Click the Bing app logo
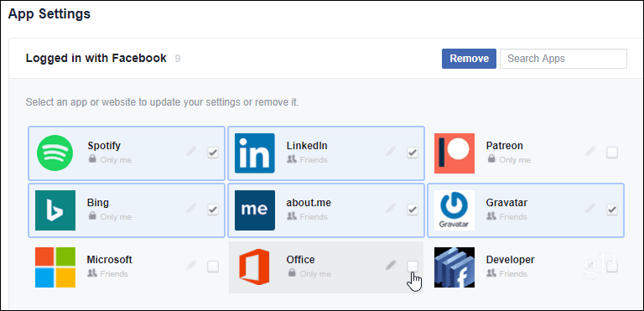Screen dimensions: 644x311 [x=55, y=210]
